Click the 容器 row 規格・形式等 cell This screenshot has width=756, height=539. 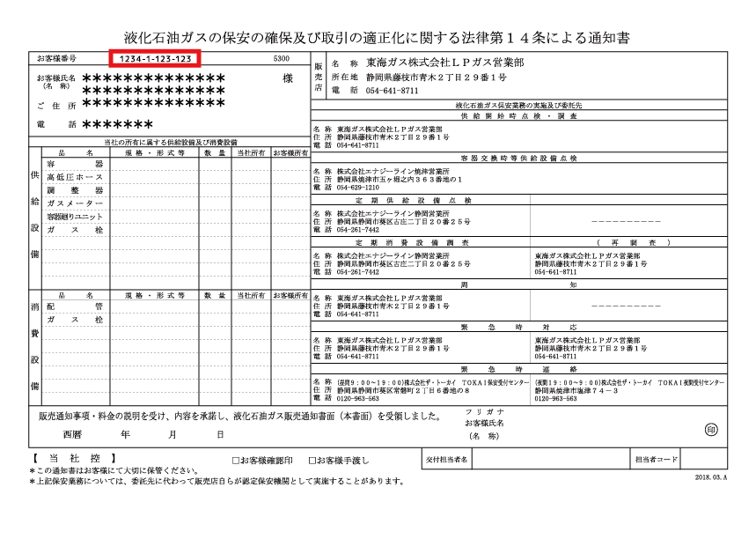(154, 165)
